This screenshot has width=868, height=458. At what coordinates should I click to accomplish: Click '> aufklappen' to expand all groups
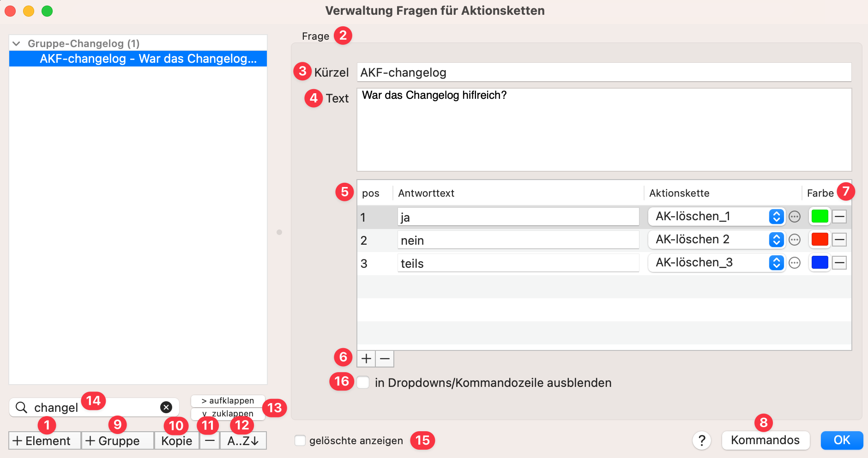228,401
